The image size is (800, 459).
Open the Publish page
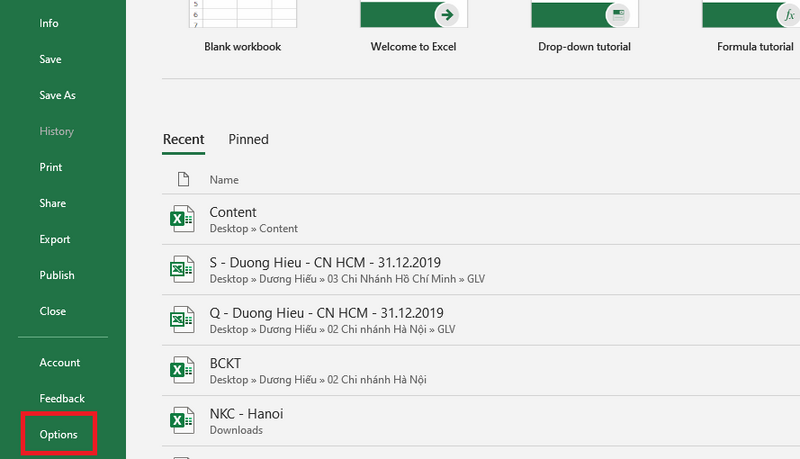pos(57,275)
